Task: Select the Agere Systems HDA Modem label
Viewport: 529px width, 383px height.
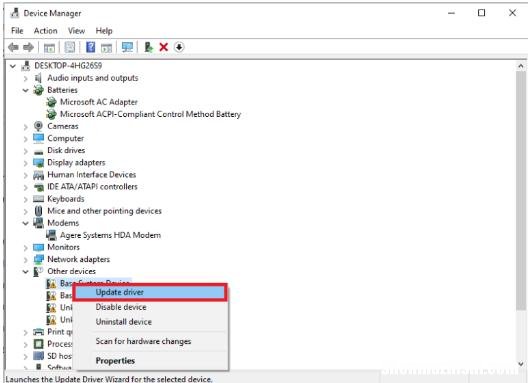Action: [110, 235]
